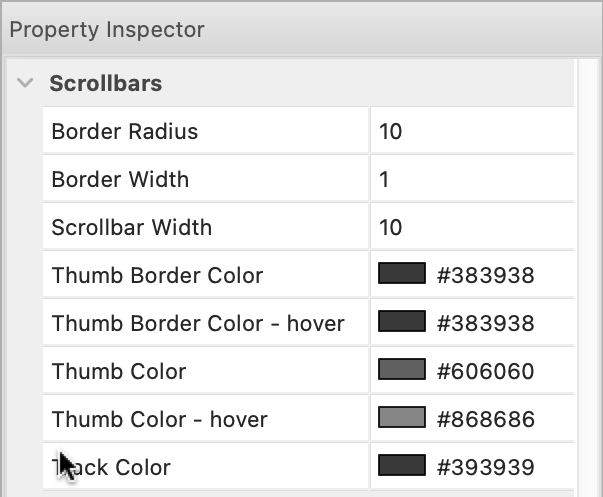The height and width of the screenshot is (497, 603).
Task: Open the Thumb Color - hover swatch
Action: [x=402, y=418]
